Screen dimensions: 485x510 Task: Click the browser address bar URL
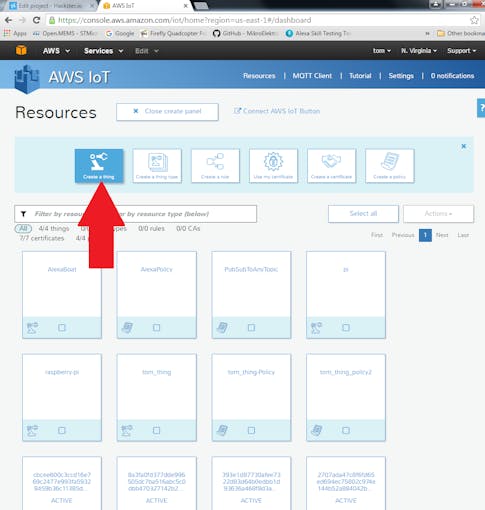tap(184, 20)
